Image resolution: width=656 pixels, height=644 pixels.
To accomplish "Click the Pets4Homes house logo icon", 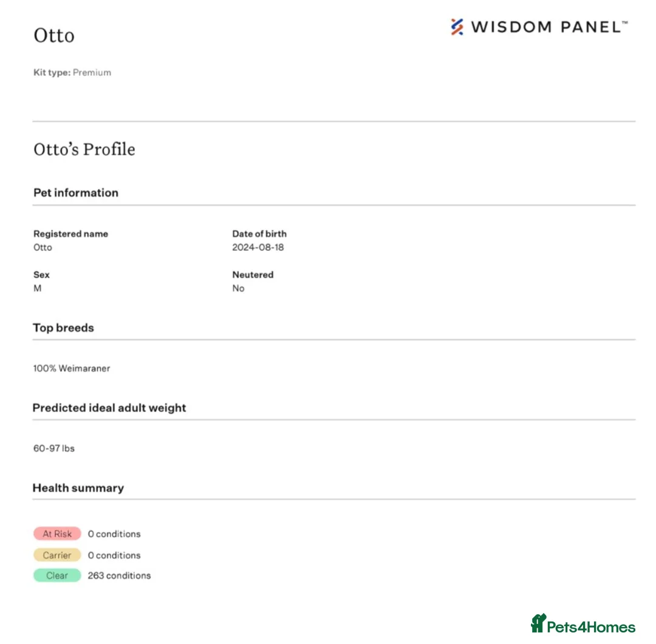I will point(538,623).
